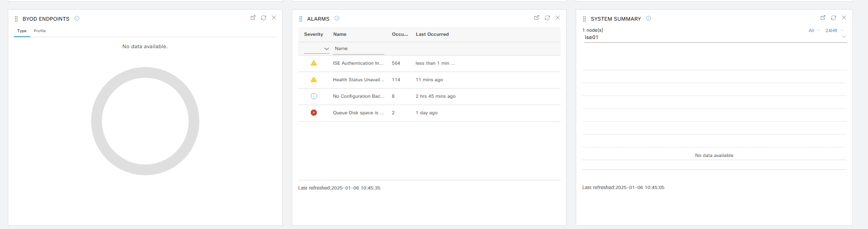Click '1 day ago' last occurred cell
Image resolution: width=868 pixels, height=229 pixels.
[x=427, y=113]
